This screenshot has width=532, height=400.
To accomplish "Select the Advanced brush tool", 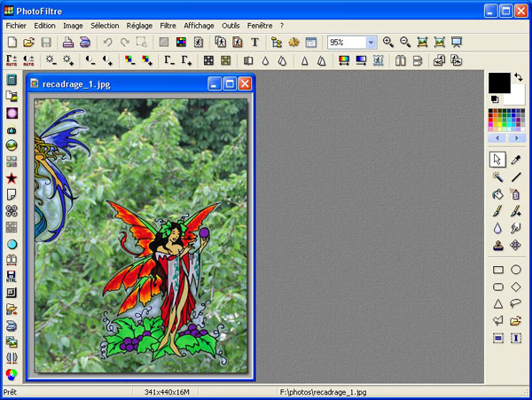I will click(x=516, y=211).
